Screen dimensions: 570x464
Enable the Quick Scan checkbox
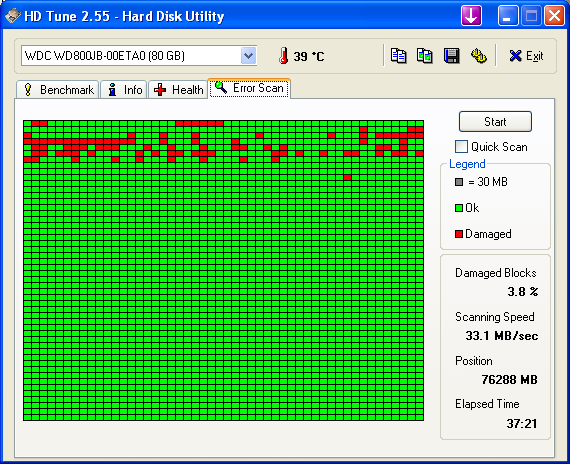click(461, 147)
